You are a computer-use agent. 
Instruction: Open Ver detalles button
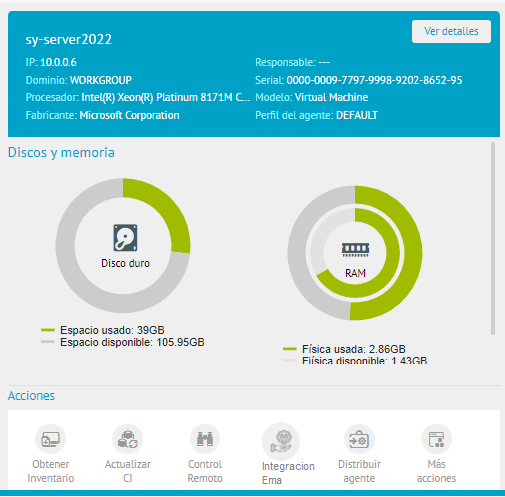[451, 31]
